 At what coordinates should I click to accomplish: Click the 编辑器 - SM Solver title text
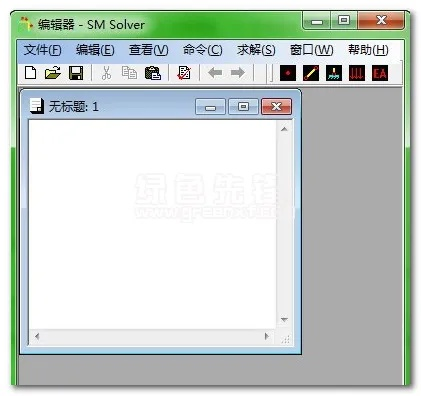click(91, 24)
